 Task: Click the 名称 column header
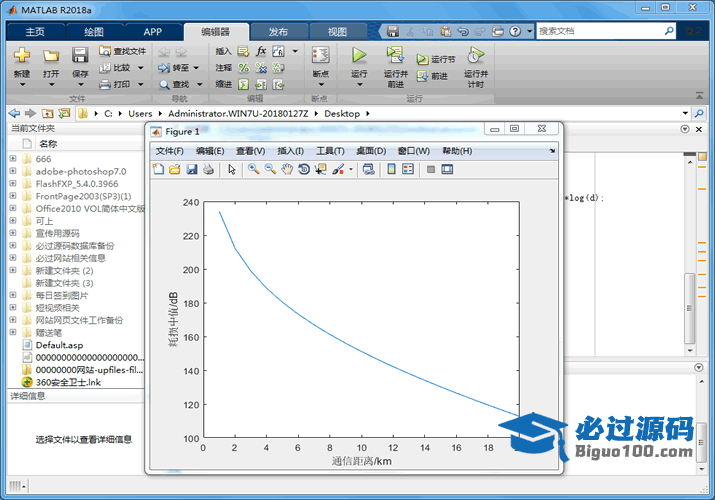click(x=48, y=144)
